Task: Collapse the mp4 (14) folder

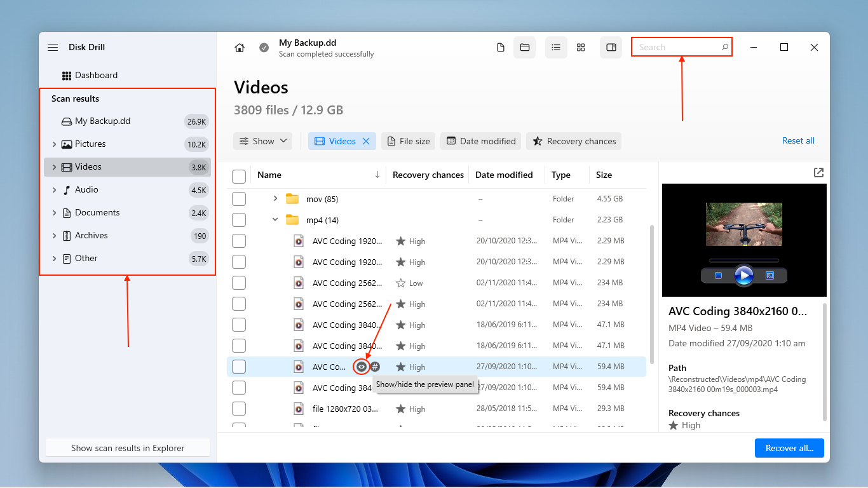Action: click(275, 220)
